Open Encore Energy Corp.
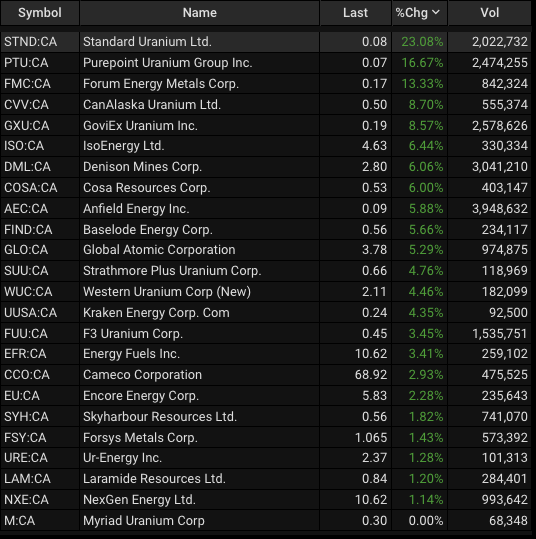The height and width of the screenshot is (539, 536). 141,396
